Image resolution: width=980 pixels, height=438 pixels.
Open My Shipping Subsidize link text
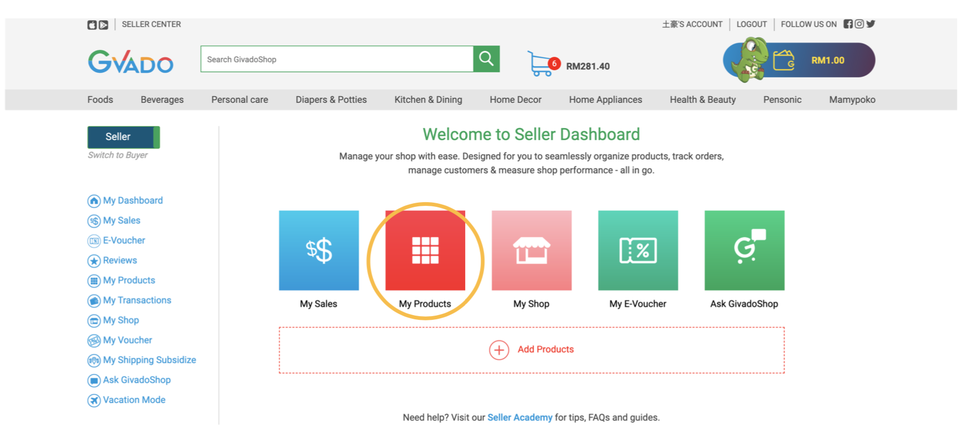pos(150,360)
